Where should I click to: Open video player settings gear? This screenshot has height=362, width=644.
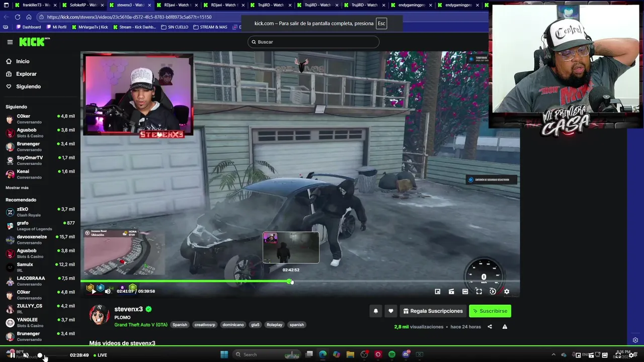tap(507, 292)
